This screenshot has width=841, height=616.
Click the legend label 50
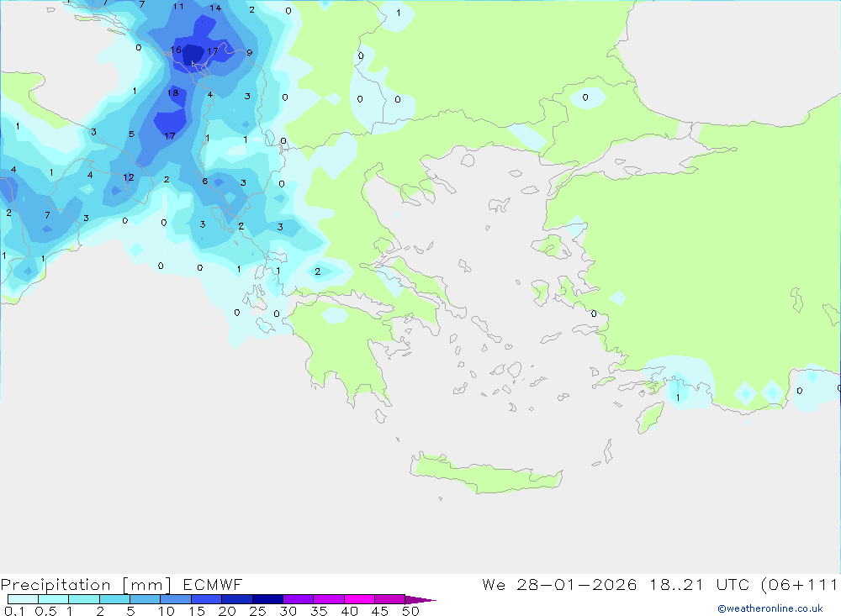(x=410, y=611)
